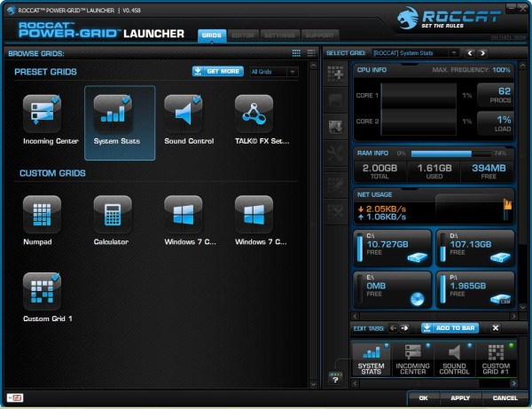Switch browse grids to list view
The image size is (532, 409).
coord(311,53)
